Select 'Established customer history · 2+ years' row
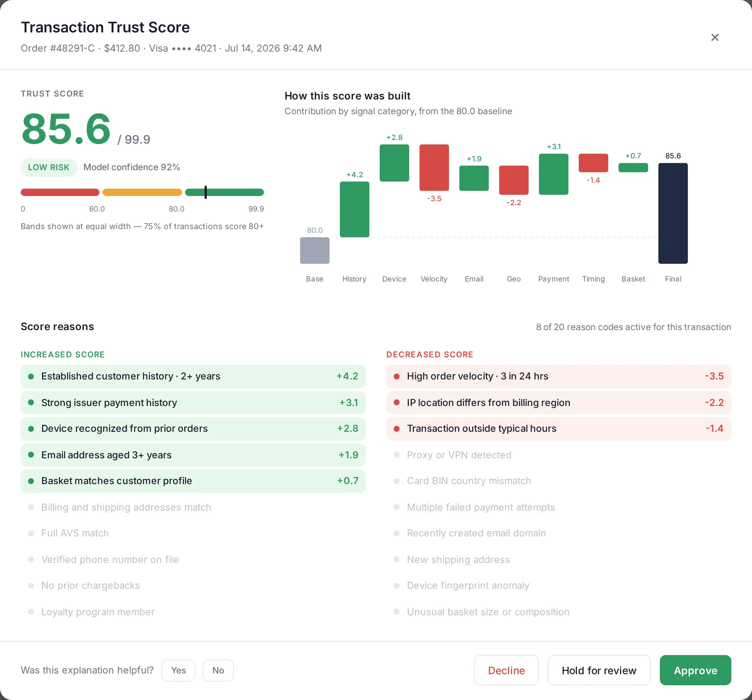This screenshot has width=752, height=700. pos(193,376)
